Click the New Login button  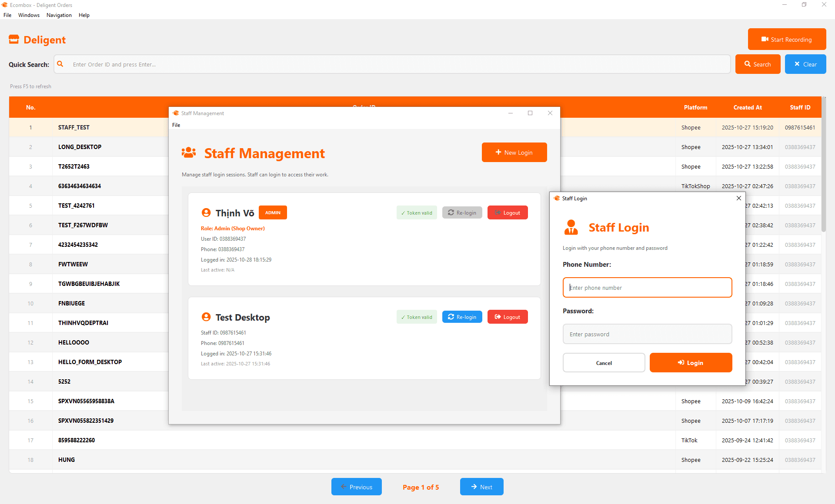click(514, 153)
